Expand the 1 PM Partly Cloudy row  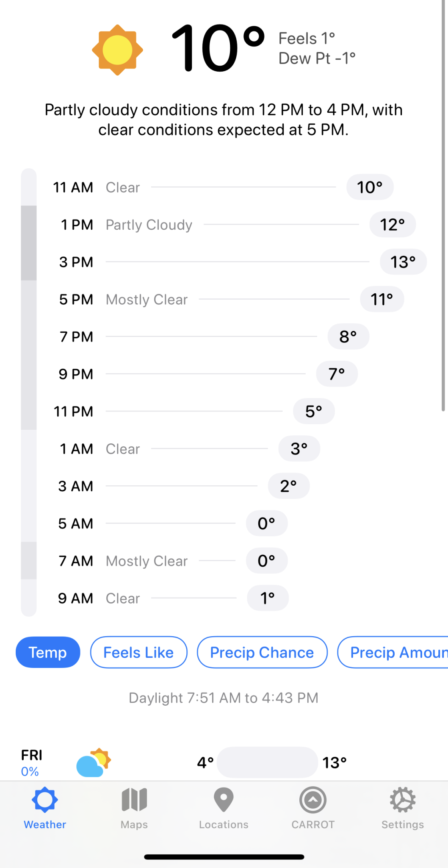(238, 225)
